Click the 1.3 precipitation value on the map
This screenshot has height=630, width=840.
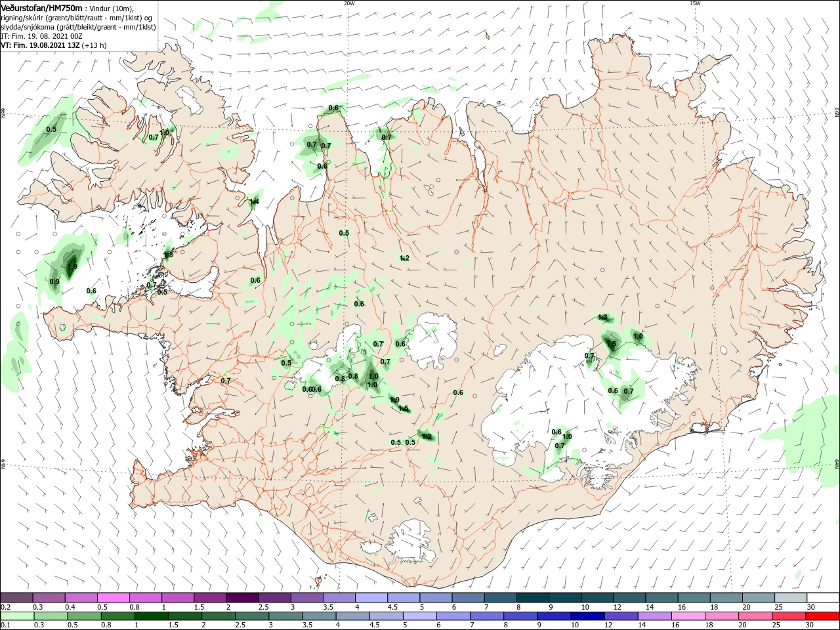coord(603,318)
